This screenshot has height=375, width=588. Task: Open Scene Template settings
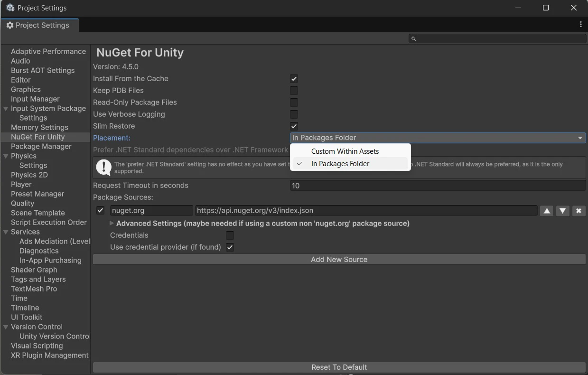[38, 213]
